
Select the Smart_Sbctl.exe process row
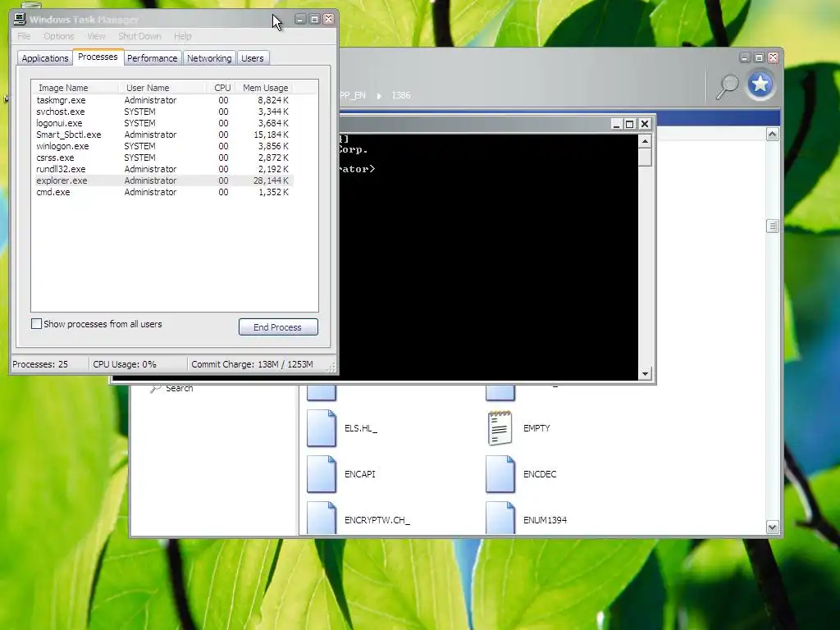[x=164, y=135]
